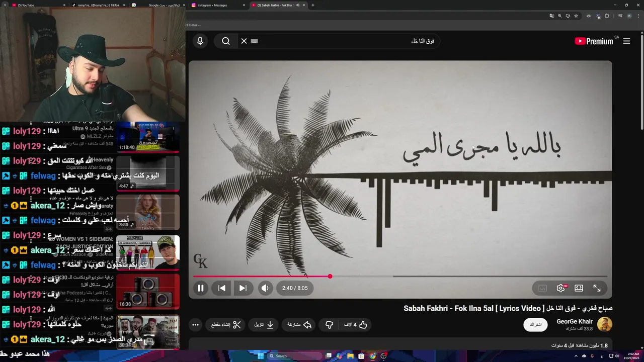The width and height of the screenshot is (644, 362).
Task: Open the Chrome three-dot menu
Action: pos(637,16)
